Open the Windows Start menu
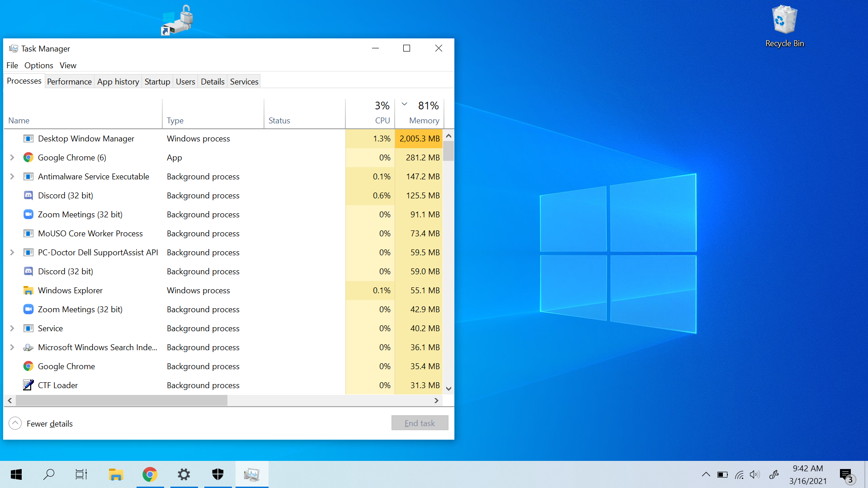The width and height of the screenshot is (868, 488). 16,474
